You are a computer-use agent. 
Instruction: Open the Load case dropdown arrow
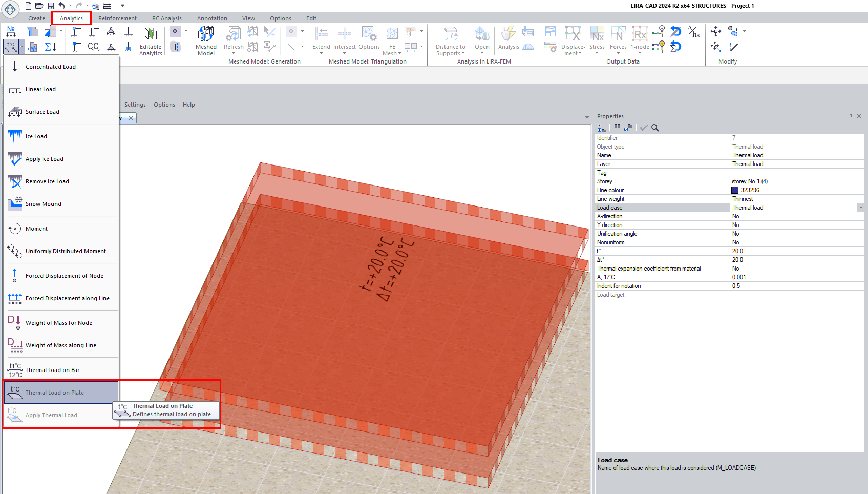tap(861, 208)
